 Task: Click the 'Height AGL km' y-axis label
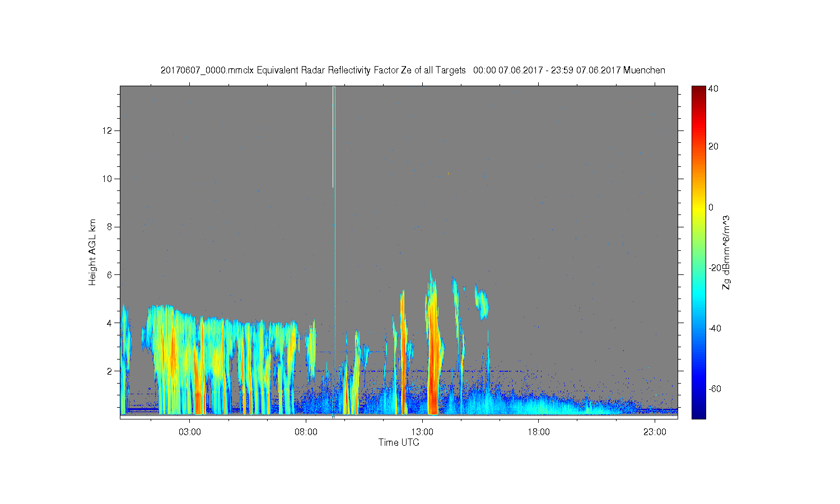point(92,252)
